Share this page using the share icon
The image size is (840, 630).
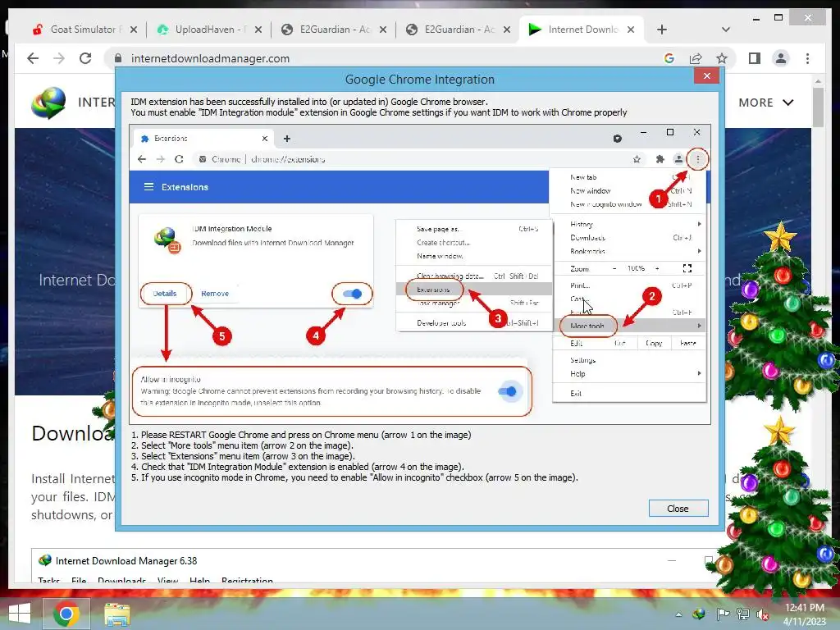tap(696, 58)
